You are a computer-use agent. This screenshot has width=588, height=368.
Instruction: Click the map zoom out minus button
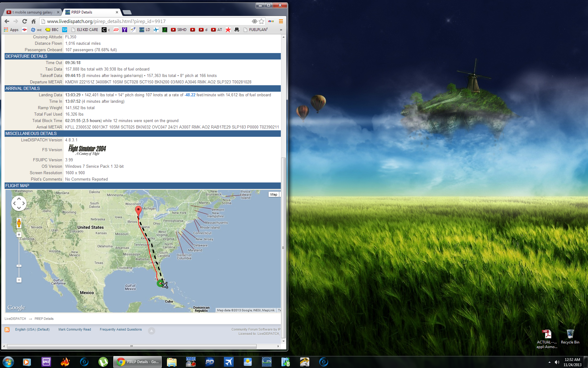[19, 280]
